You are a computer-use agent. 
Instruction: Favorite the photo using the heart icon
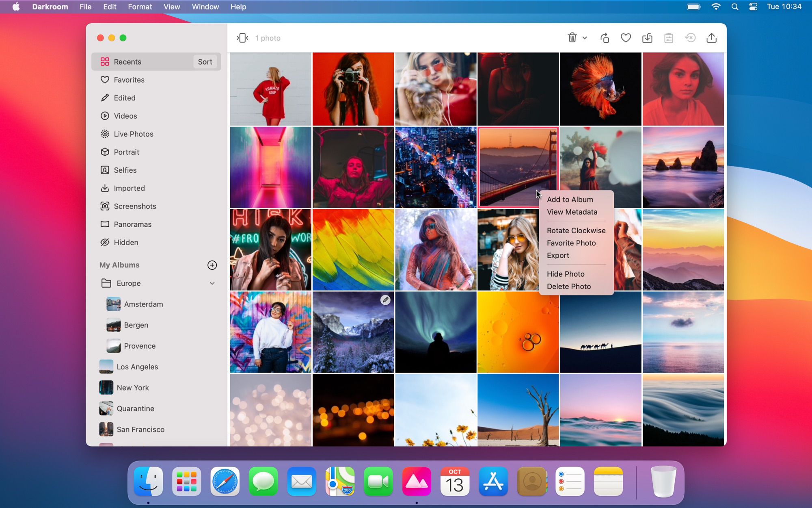pos(626,38)
